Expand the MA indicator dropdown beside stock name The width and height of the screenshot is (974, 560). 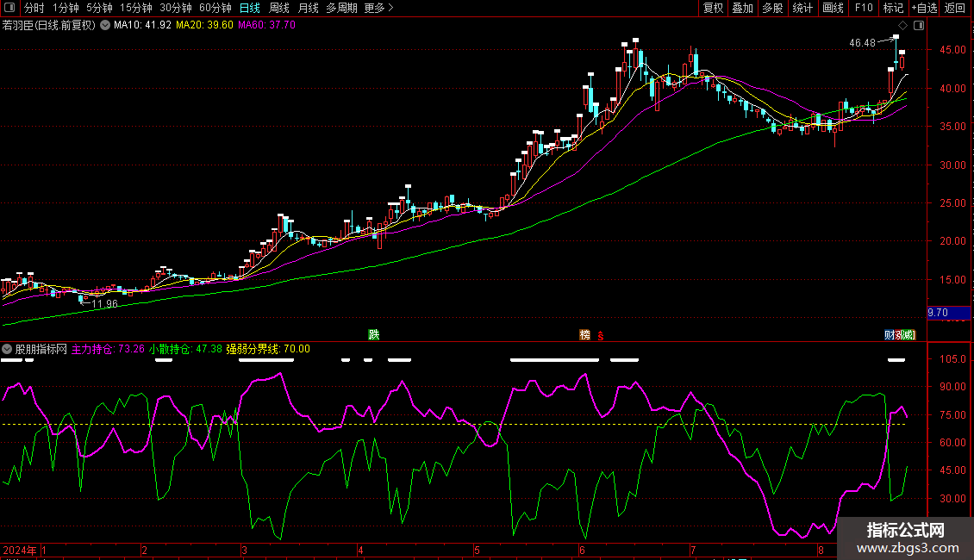[x=105, y=25]
